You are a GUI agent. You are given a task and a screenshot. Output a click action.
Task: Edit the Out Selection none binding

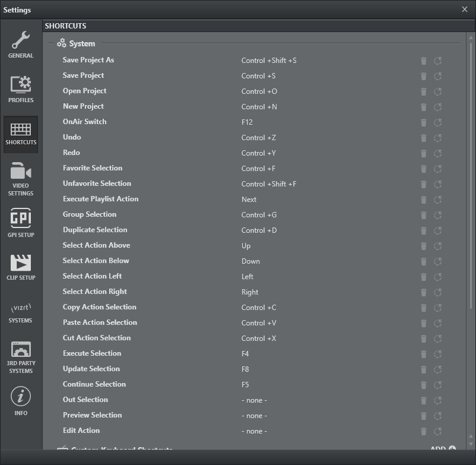254,400
